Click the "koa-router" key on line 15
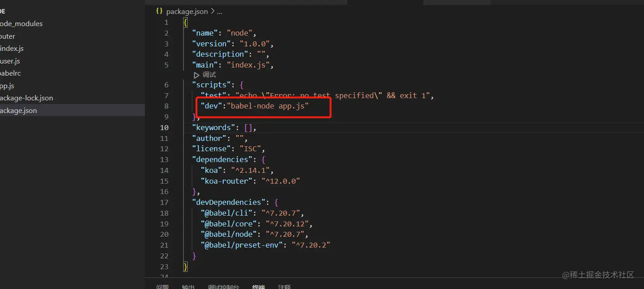 click(x=226, y=181)
